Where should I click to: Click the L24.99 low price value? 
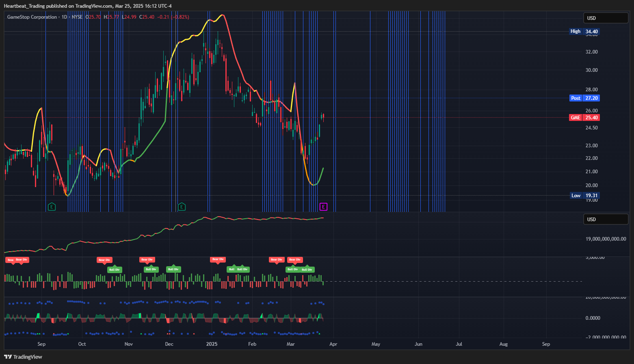coord(130,17)
